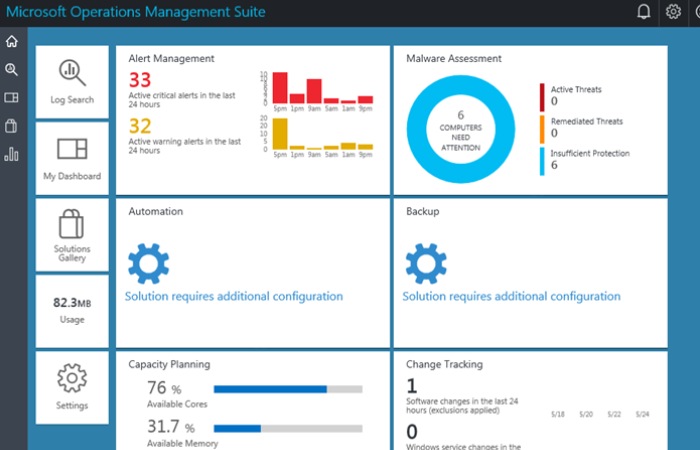Click the 76 % Available Cores value
The image size is (700, 450).
164,388
